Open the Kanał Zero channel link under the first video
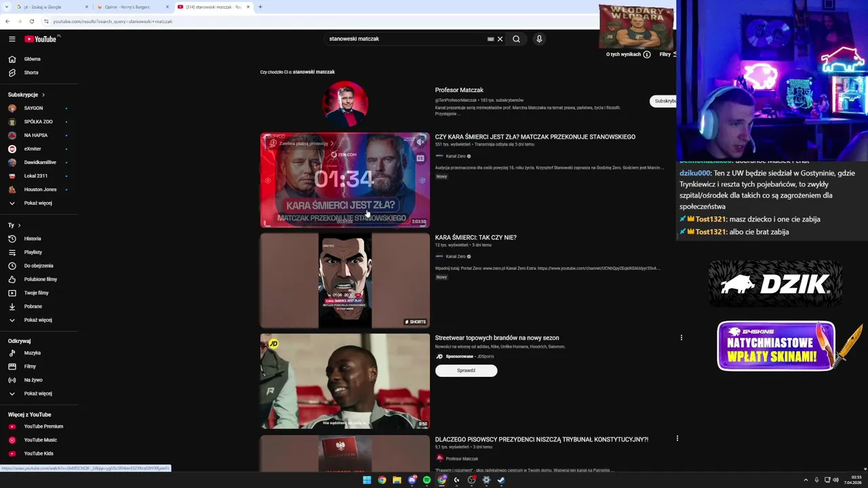This screenshot has height=488, width=868. coord(456,157)
